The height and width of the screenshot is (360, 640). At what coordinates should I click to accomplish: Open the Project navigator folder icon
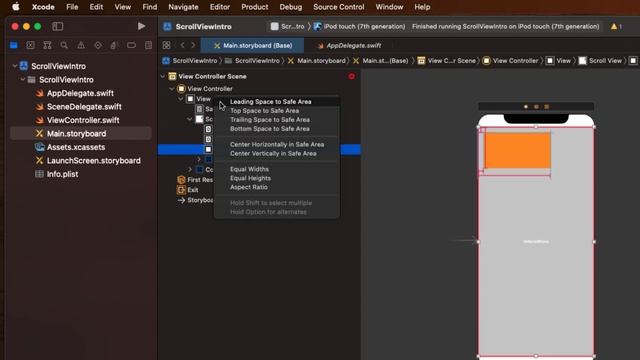coord(14,45)
